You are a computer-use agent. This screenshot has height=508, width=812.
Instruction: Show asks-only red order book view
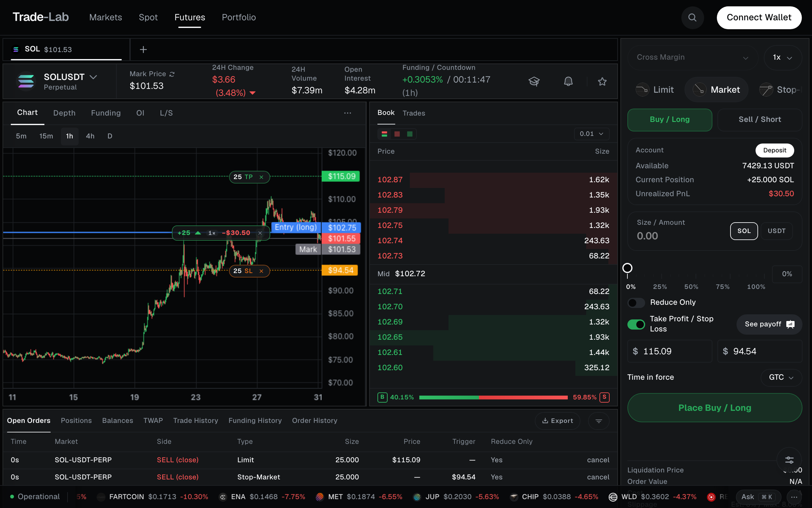[x=397, y=134]
